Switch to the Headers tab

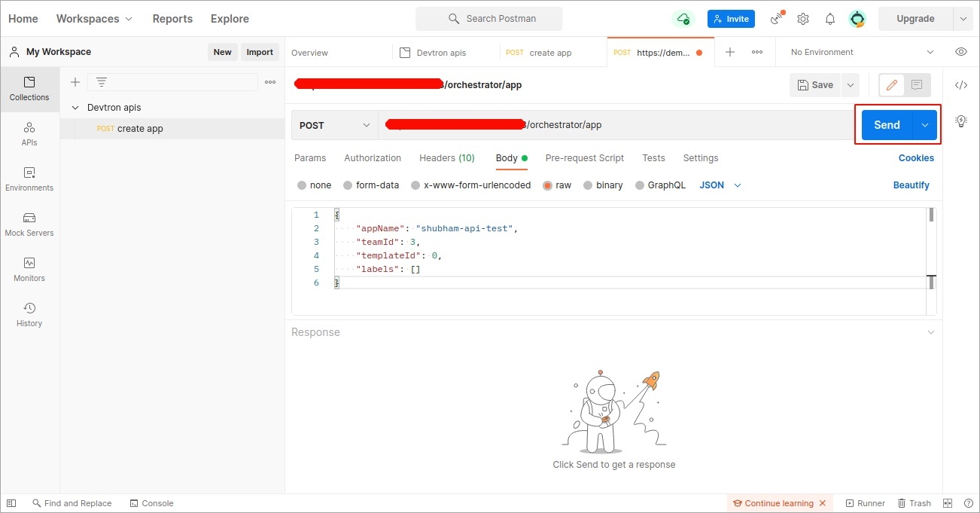446,158
